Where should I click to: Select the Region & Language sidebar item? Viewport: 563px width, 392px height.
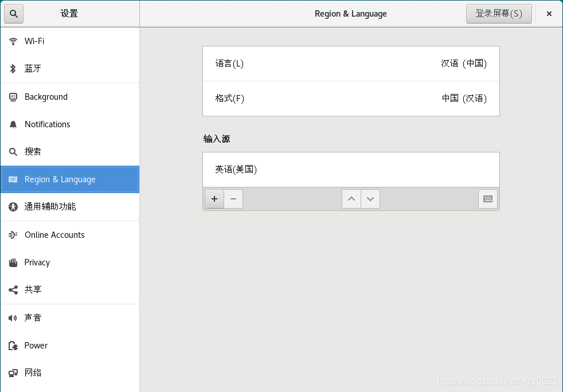tap(70, 179)
